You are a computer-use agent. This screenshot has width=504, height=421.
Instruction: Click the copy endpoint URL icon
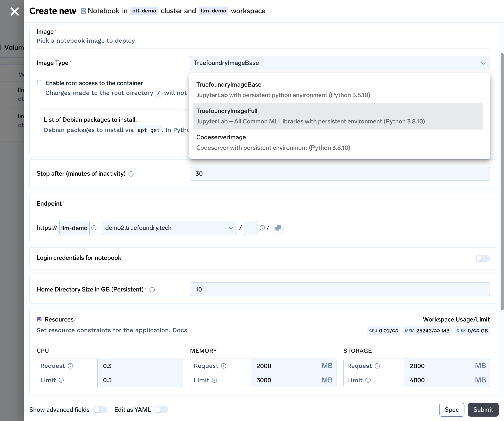pyautogui.click(x=278, y=228)
